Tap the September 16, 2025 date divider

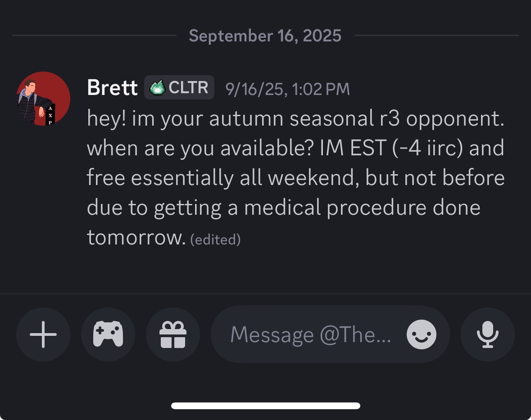click(x=265, y=36)
